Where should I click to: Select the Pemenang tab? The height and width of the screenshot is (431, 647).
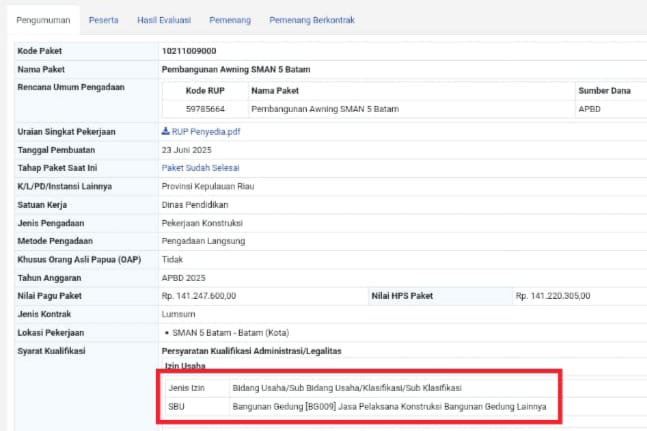230,20
